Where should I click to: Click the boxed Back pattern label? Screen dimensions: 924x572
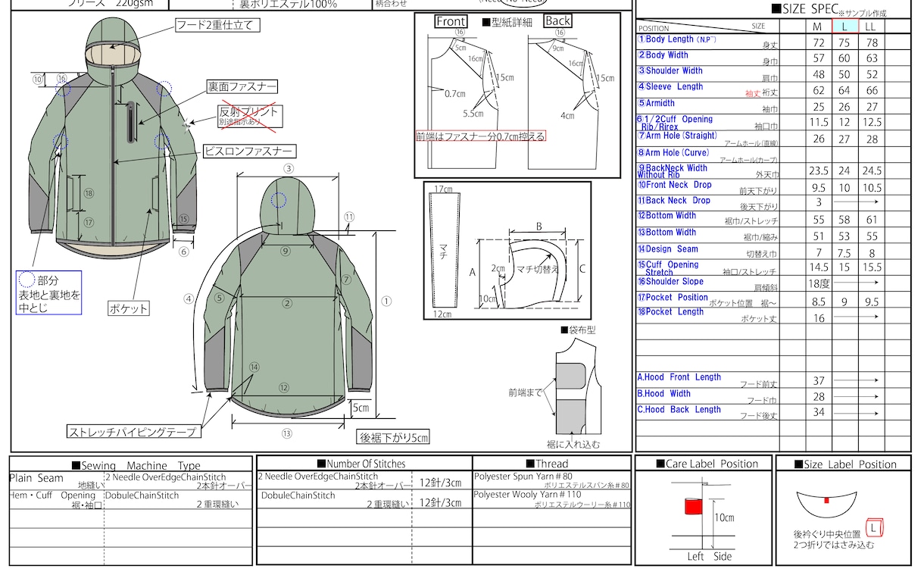click(x=558, y=21)
